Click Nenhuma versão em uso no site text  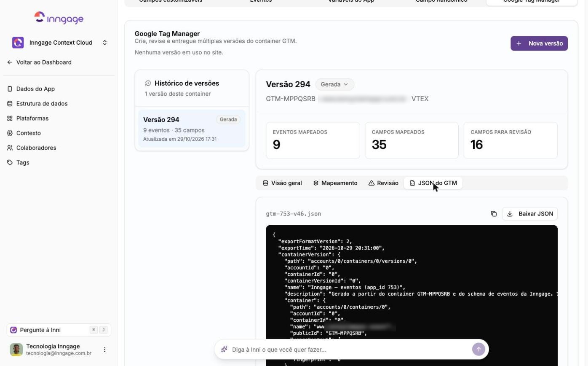point(179,52)
